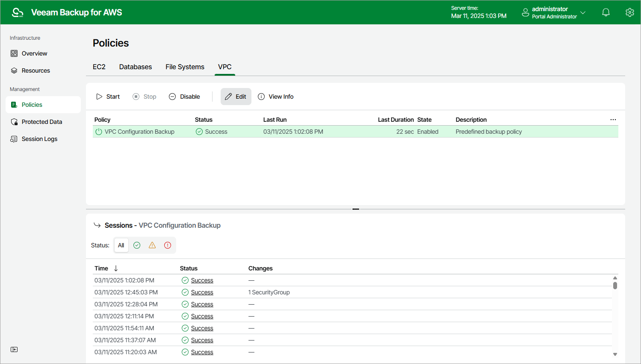Image resolution: width=641 pixels, height=364 pixels.
Task: Select the VPC Configuration Backup row
Action: (x=139, y=132)
